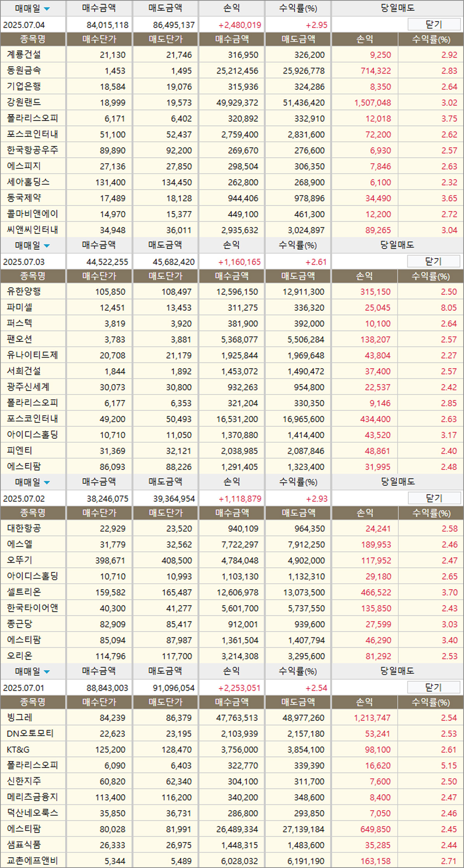Viewport: 464px width, 868px height.
Task: Click the 기업은행 stock name
Action: pos(24,87)
